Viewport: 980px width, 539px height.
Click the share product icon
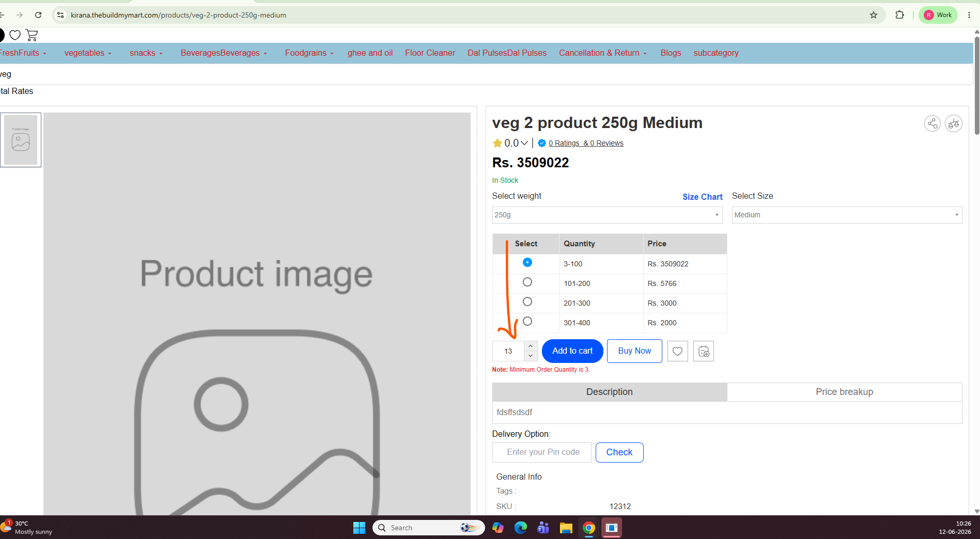click(932, 123)
